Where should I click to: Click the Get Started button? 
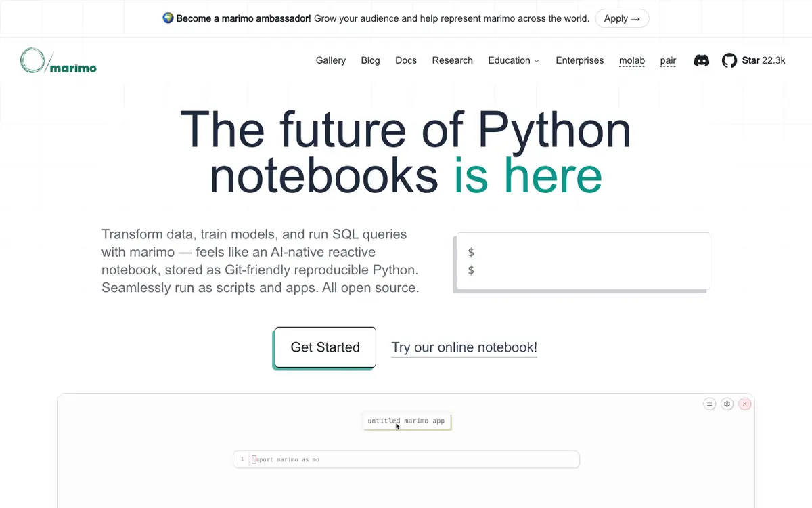click(x=325, y=347)
